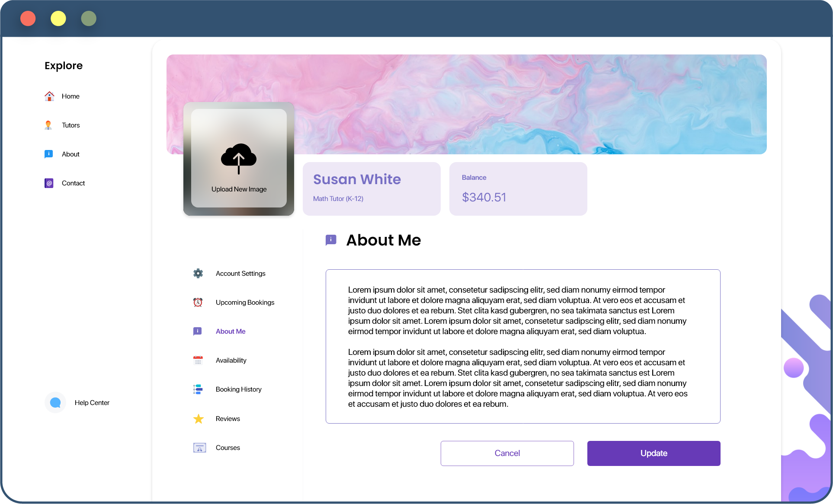Click the About navigation icon
This screenshot has width=833, height=504.
point(48,153)
